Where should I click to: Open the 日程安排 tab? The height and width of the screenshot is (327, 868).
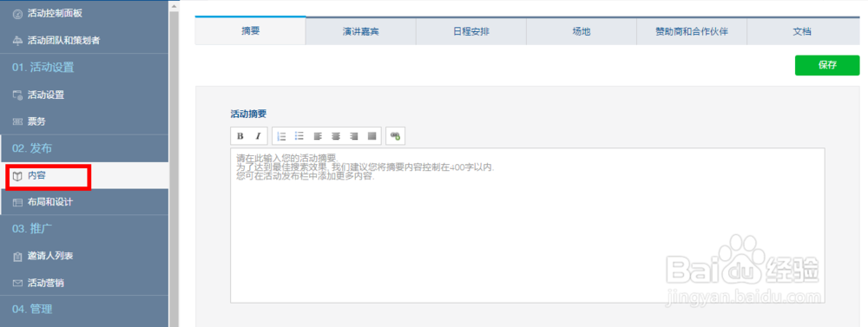(470, 31)
